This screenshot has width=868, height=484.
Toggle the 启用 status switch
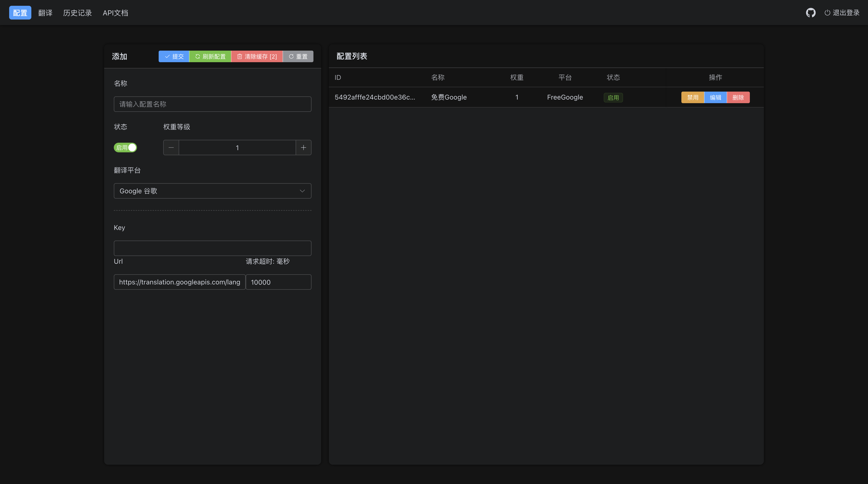[x=125, y=148]
